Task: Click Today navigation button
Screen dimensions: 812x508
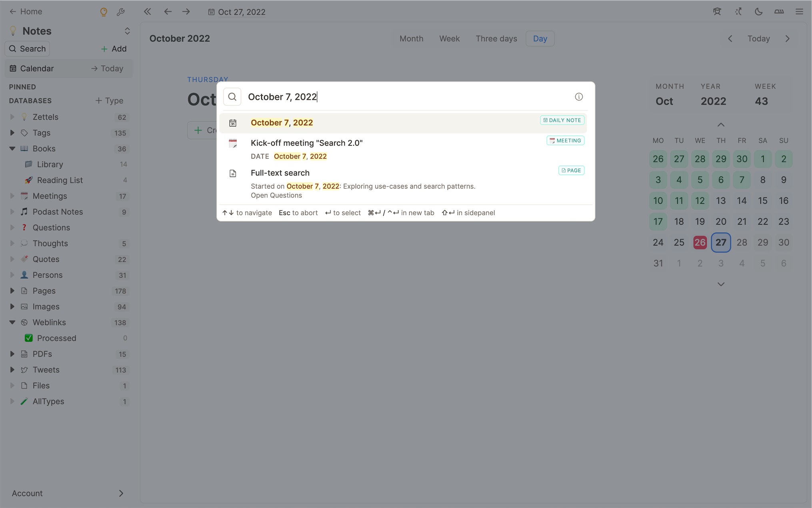Action: click(759, 38)
